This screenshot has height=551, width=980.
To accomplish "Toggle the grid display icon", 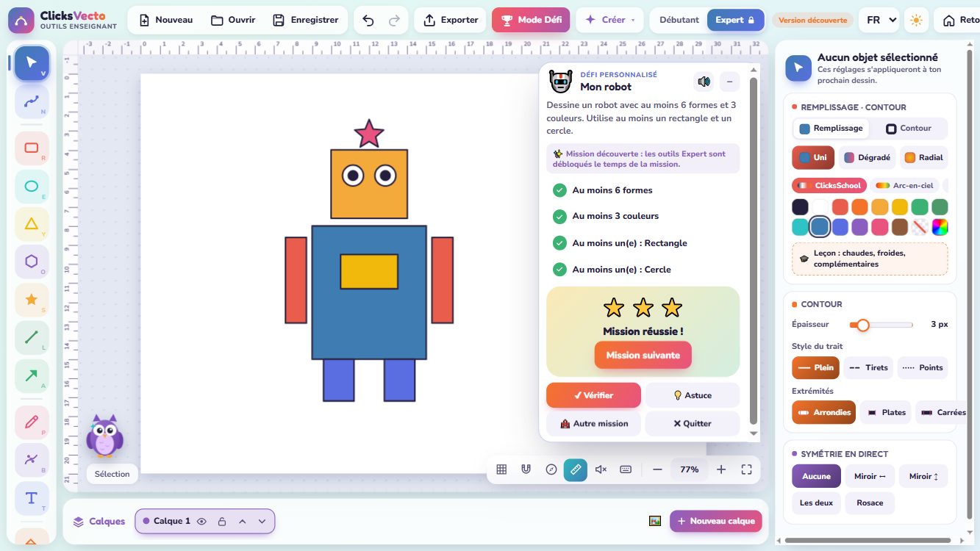I will (501, 469).
